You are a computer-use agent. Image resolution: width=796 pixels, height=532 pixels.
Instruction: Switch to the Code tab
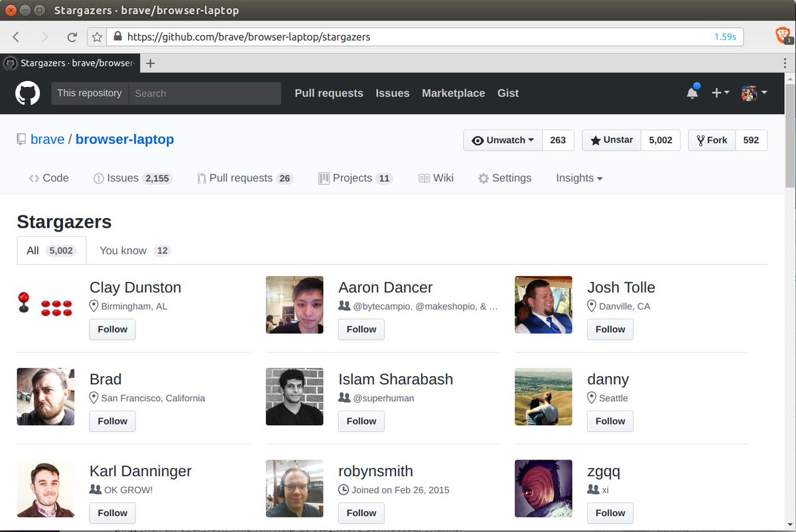48,178
